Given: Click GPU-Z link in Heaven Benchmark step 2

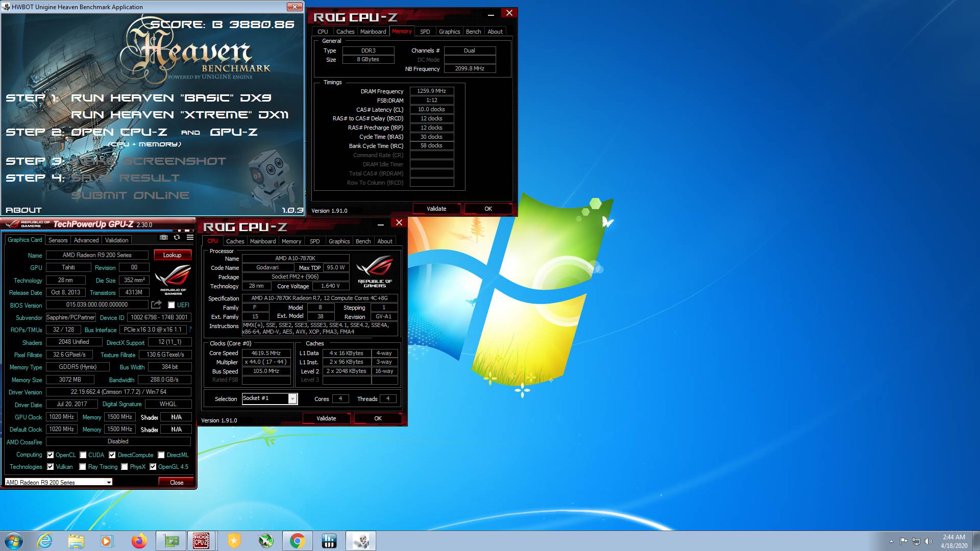Looking at the screenshot, I should point(233,132).
